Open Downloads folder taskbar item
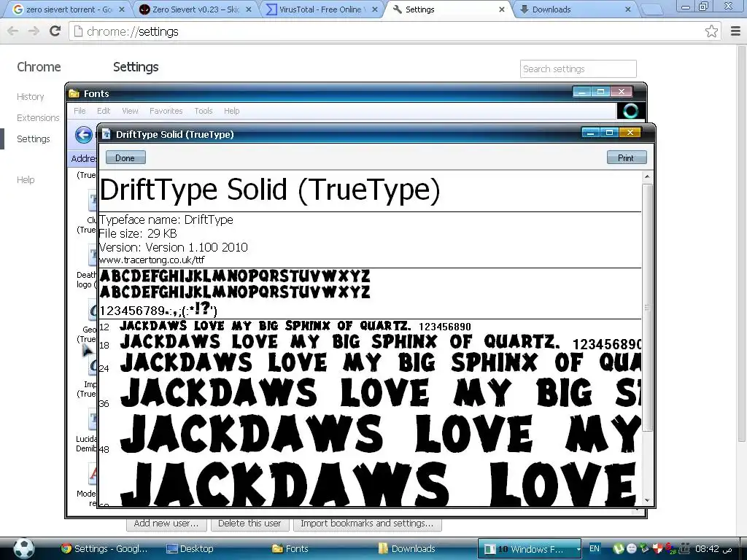This screenshot has width=747, height=560. click(407, 549)
